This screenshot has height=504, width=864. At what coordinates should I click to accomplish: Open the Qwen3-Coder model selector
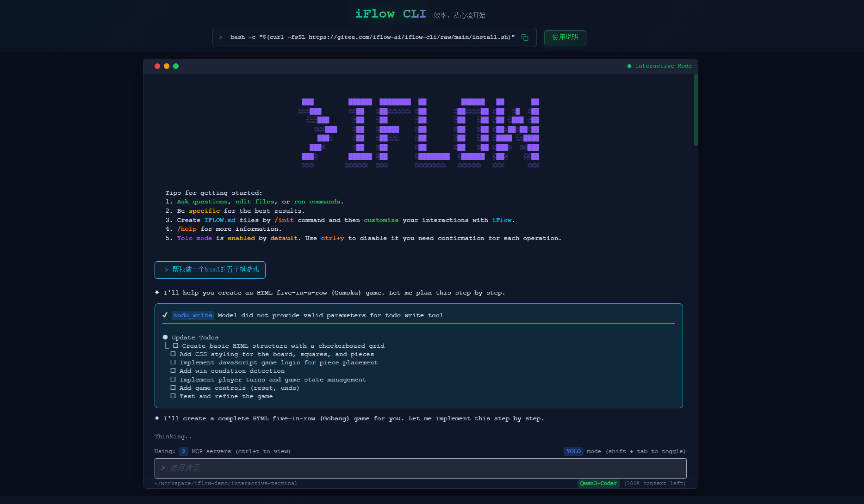click(598, 483)
